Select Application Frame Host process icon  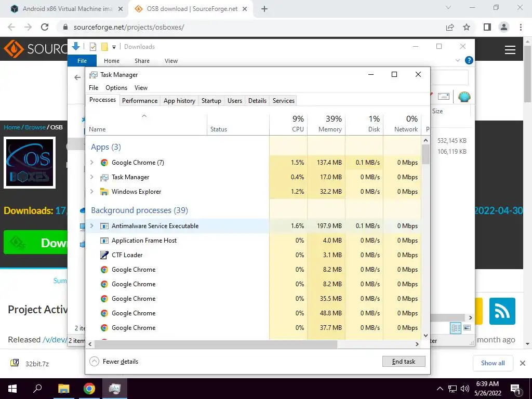click(104, 241)
